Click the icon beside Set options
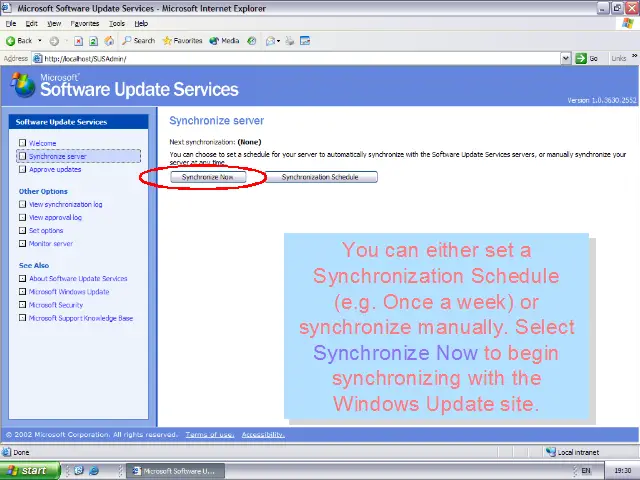Viewport: 640px width, 480px height. [22, 230]
